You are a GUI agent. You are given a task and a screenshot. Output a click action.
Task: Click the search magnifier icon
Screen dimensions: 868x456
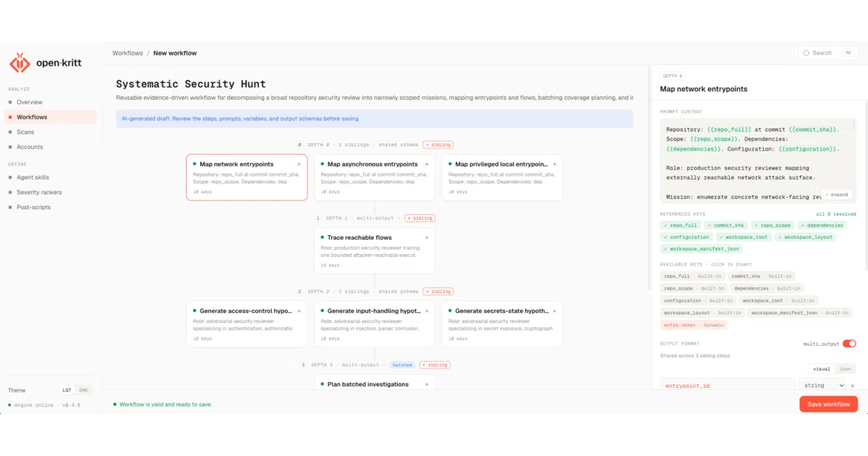point(807,53)
